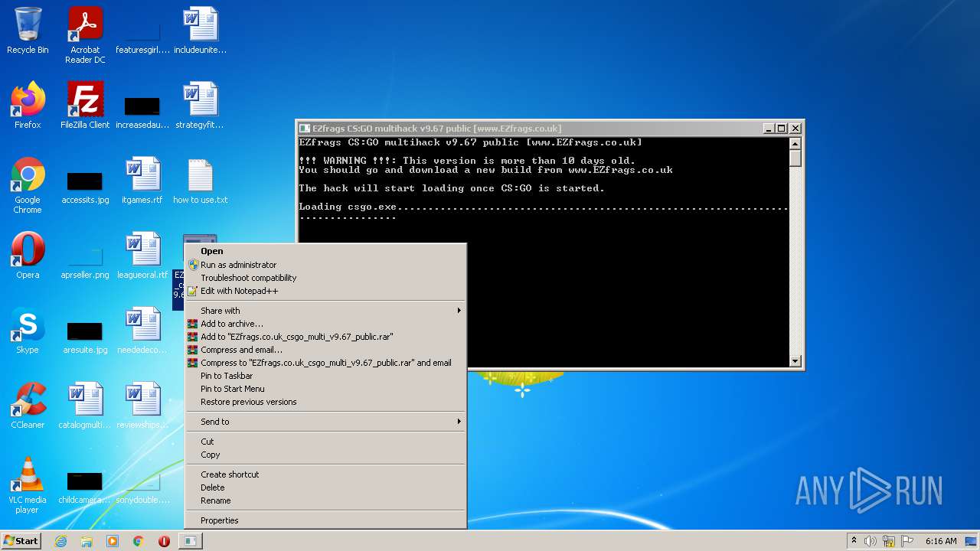Image resolution: width=980 pixels, height=551 pixels.
Task: Select Create shortcut menu entry
Action: pyautogui.click(x=325, y=474)
